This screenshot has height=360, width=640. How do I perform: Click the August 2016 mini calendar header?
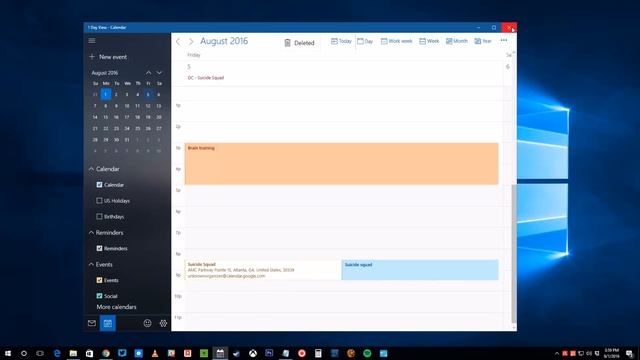[x=105, y=73]
